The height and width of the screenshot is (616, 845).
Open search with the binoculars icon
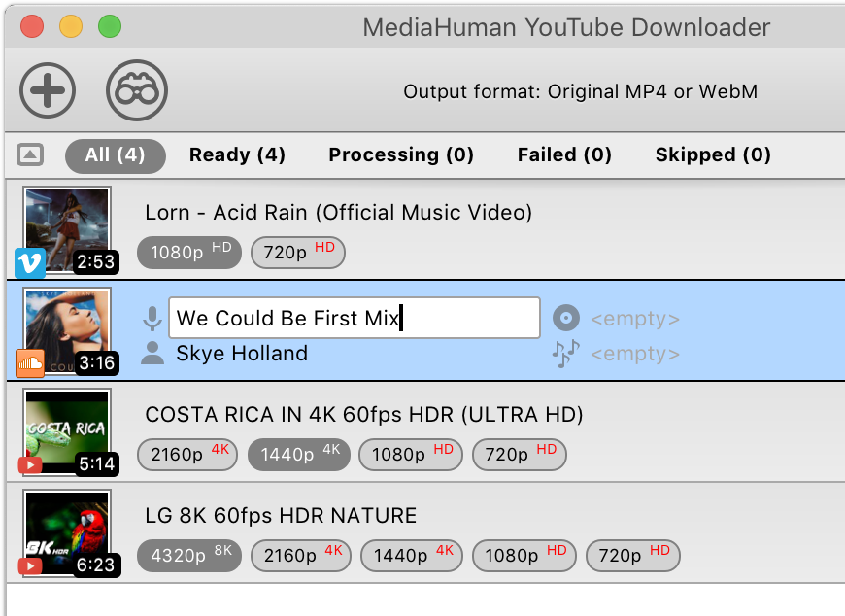[x=136, y=90]
